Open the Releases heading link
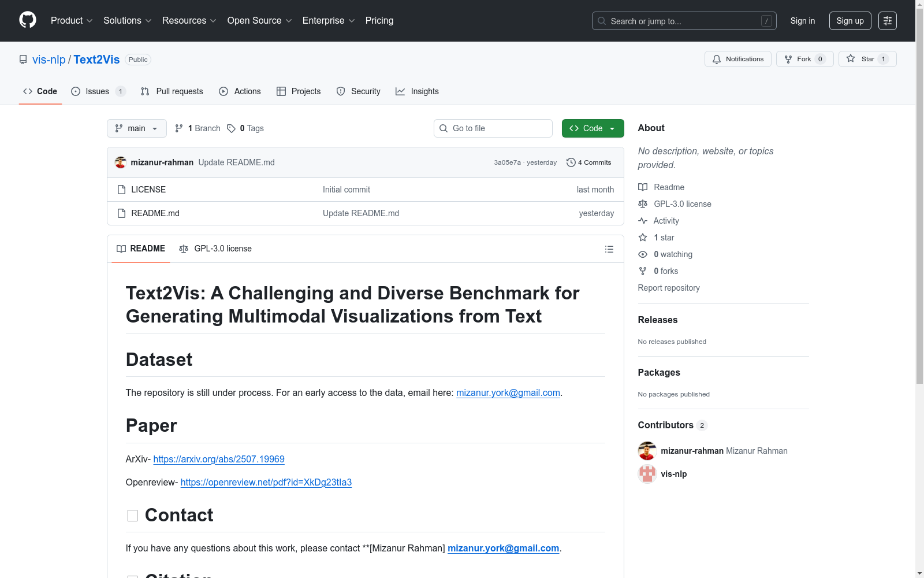Image resolution: width=924 pixels, height=578 pixels. [658, 320]
